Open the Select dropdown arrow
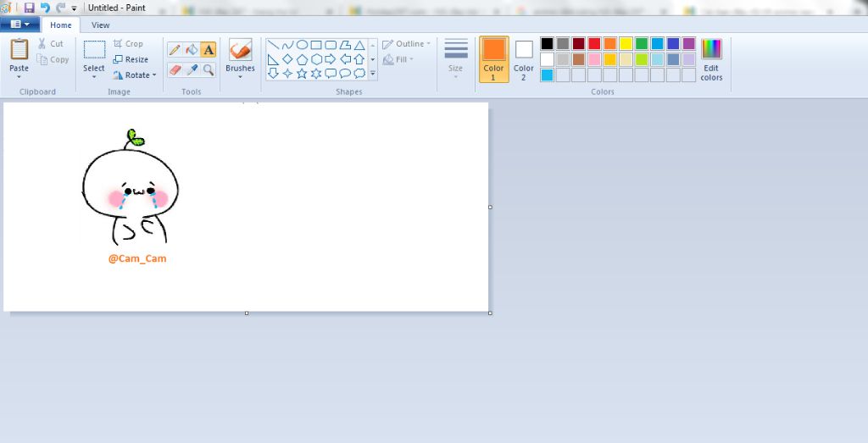This screenshot has height=443, width=868. [94, 77]
